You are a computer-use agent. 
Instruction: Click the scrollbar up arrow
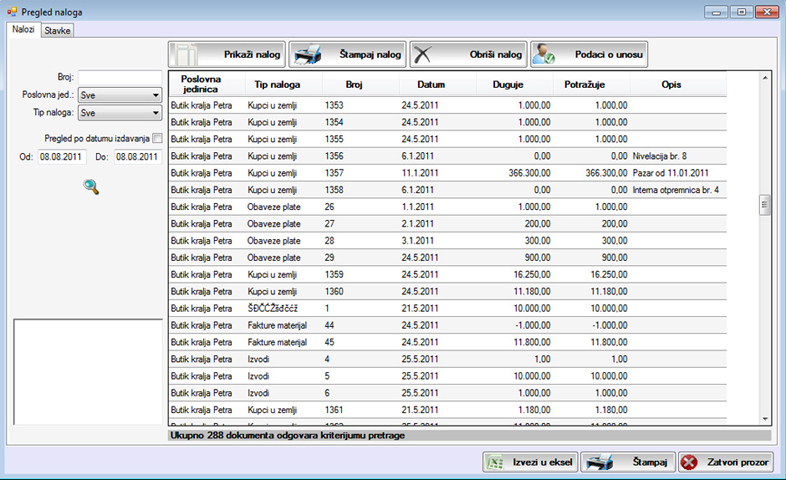765,78
